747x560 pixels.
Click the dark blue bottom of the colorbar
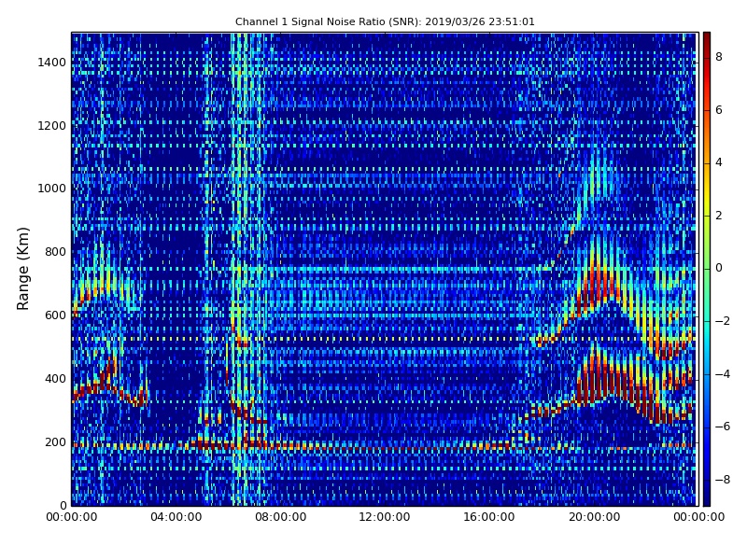point(707,497)
